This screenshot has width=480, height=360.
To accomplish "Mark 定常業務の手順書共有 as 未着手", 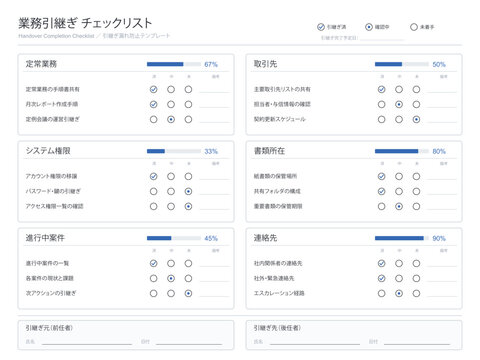I will (x=188, y=89).
